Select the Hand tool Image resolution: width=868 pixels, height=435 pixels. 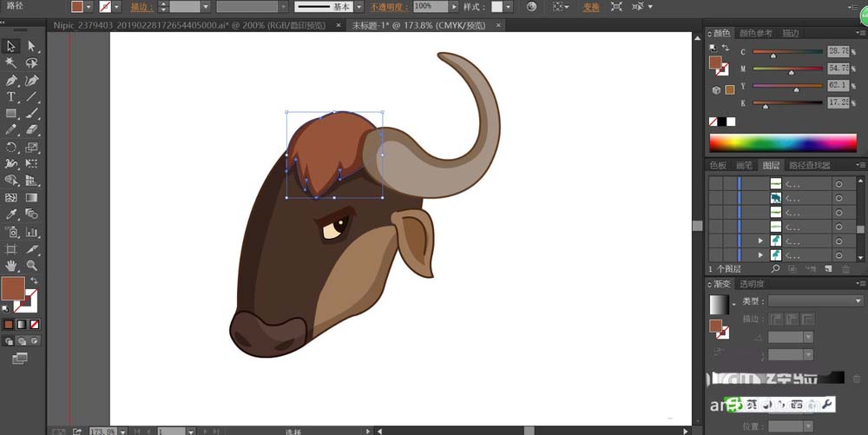[x=11, y=266]
